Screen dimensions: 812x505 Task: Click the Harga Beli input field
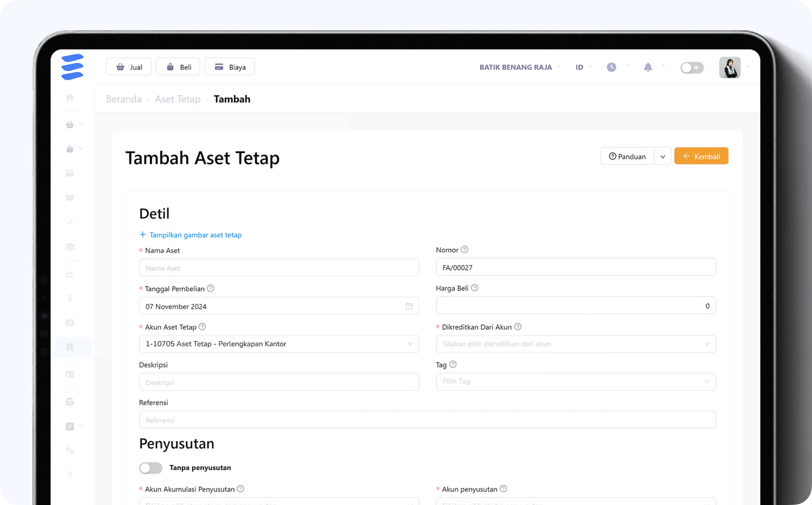(576, 306)
